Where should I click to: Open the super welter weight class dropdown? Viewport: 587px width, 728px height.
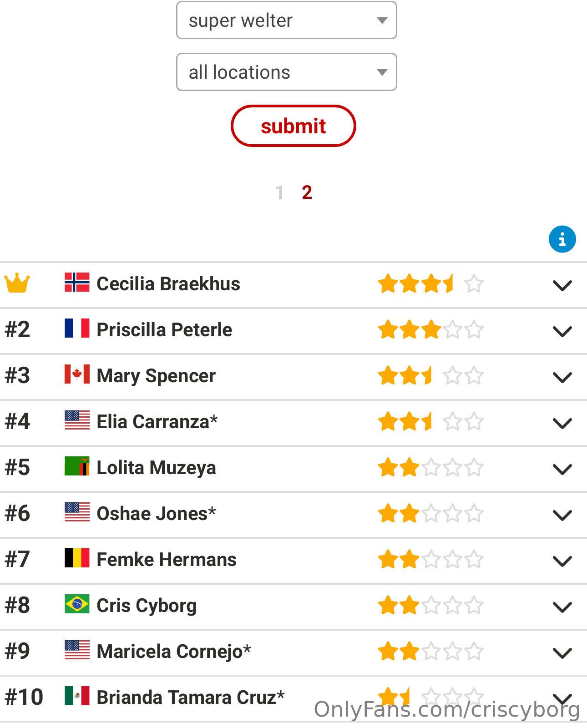pyautogui.click(x=287, y=20)
